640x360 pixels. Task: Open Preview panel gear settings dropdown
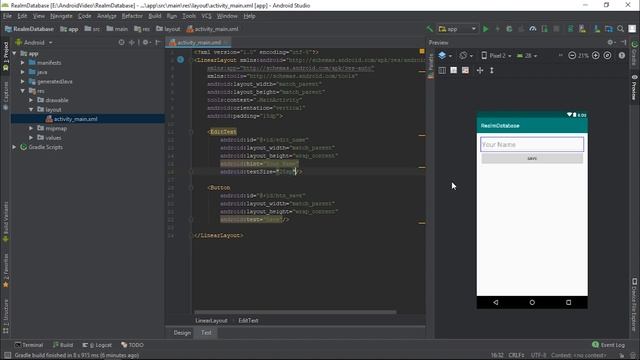611,42
